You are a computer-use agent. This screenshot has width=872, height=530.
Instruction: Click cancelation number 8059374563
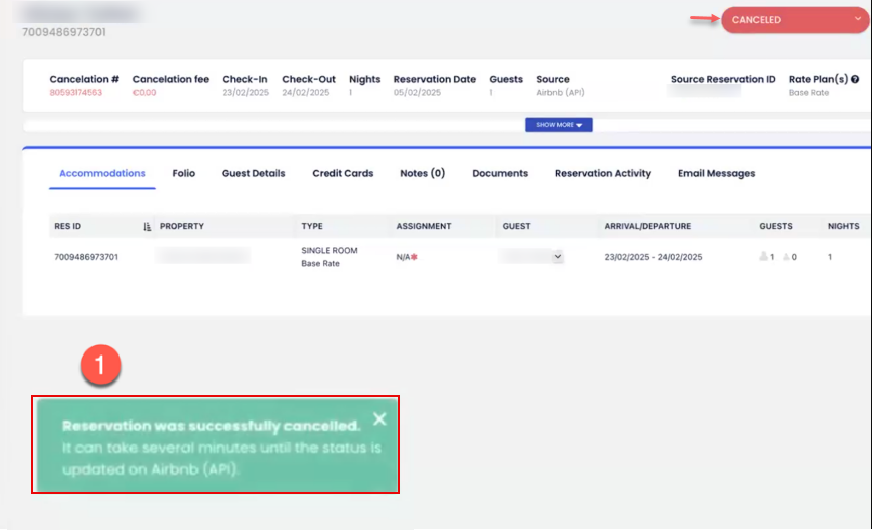point(76,92)
